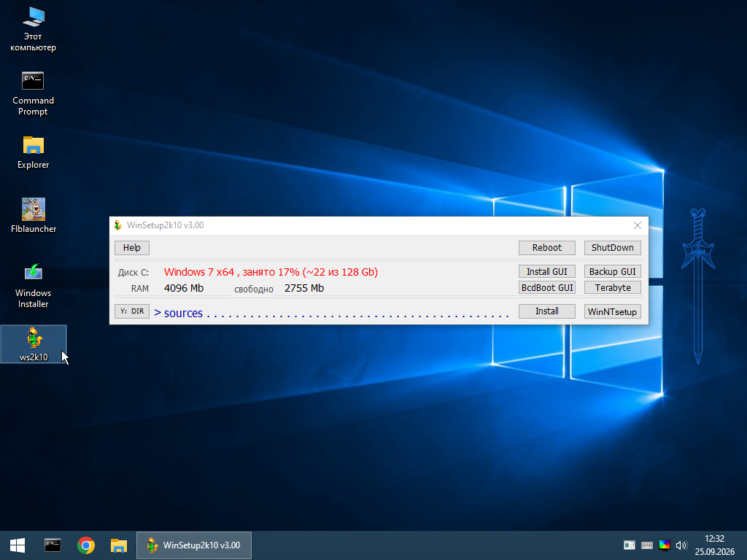The height and width of the screenshot is (560, 747).
Task: Open BcdBoot GUI
Action: pos(547,287)
